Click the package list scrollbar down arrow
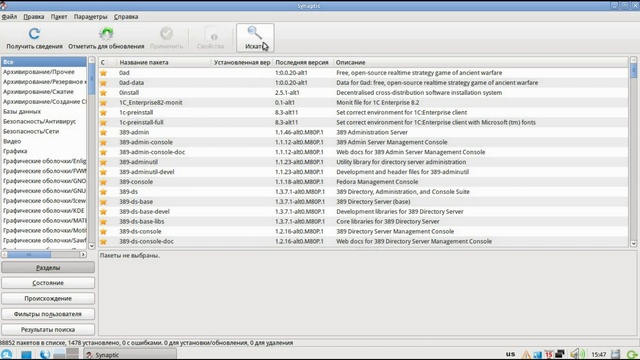The image size is (640, 360). point(633,244)
